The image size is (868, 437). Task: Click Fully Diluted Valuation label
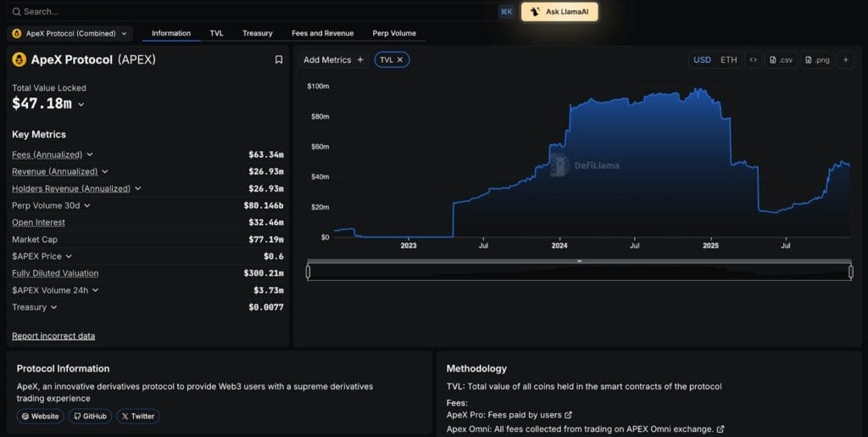coord(55,273)
